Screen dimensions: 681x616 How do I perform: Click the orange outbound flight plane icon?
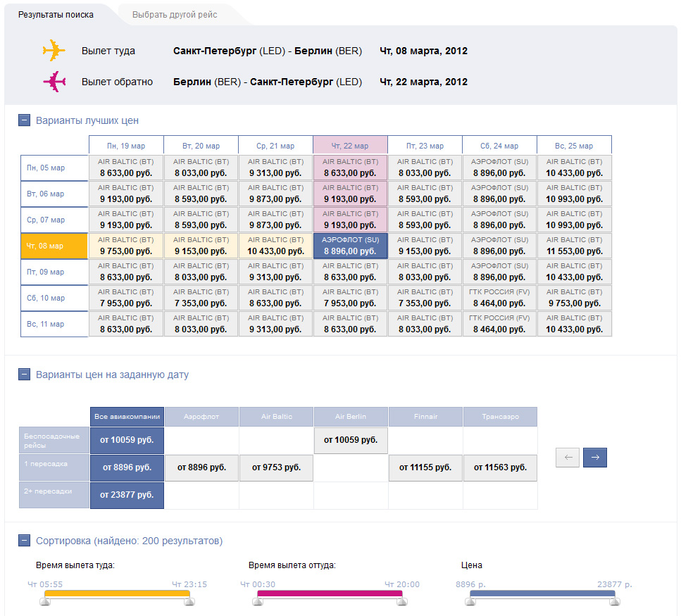[54, 51]
